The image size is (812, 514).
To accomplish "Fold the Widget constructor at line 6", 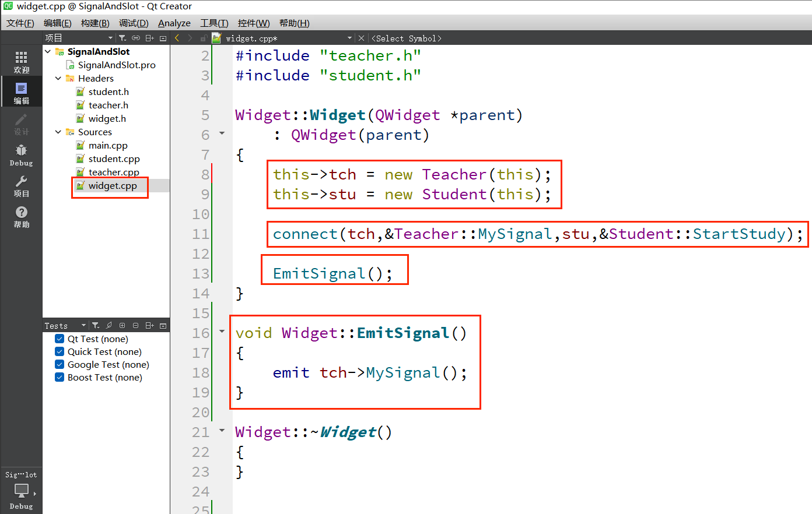I will [x=222, y=133].
